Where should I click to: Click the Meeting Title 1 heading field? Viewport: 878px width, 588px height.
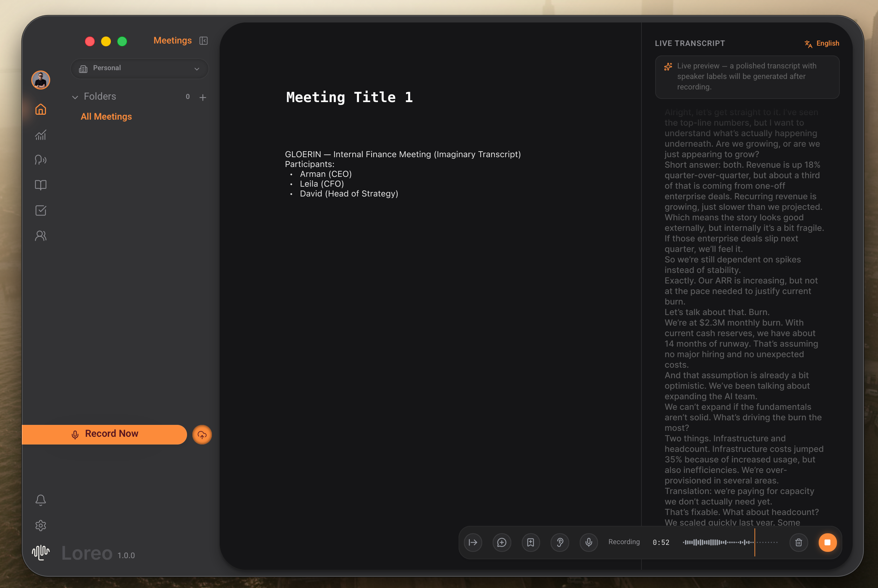pos(349,98)
